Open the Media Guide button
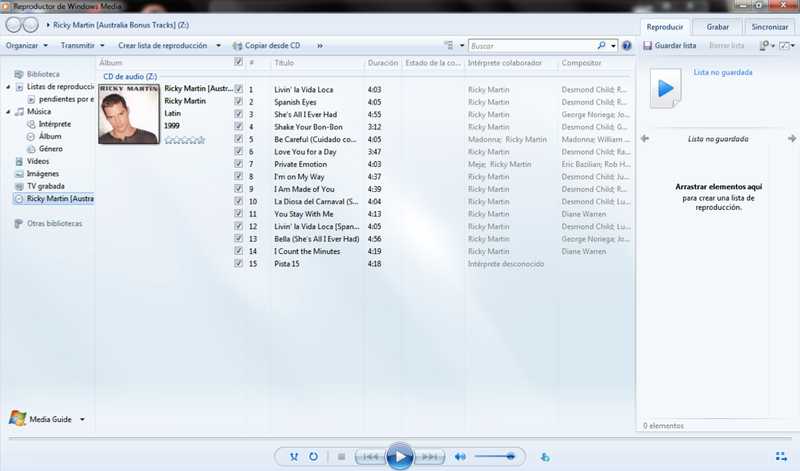Viewport: 800px width, 471px height. pos(40,419)
